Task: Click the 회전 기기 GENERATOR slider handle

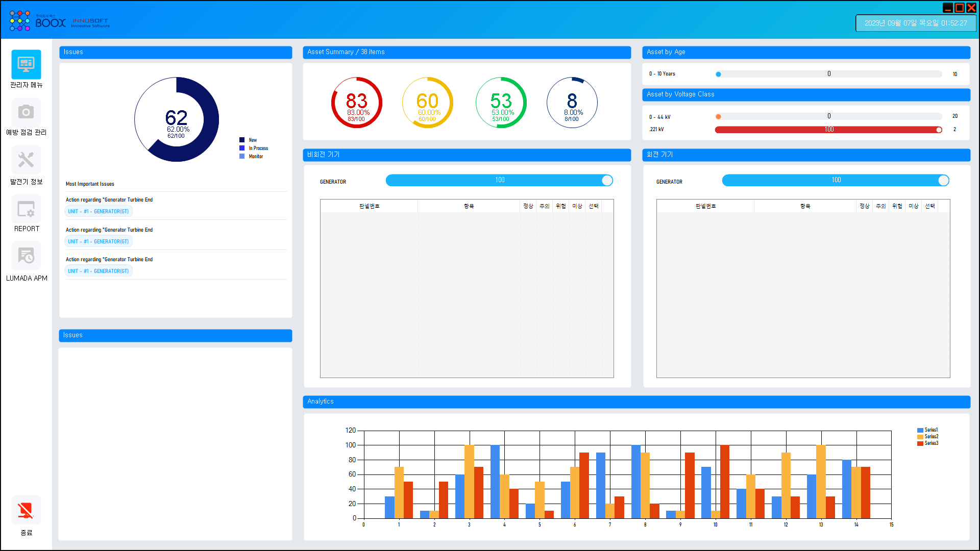Action: pyautogui.click(x=943, y=180)
